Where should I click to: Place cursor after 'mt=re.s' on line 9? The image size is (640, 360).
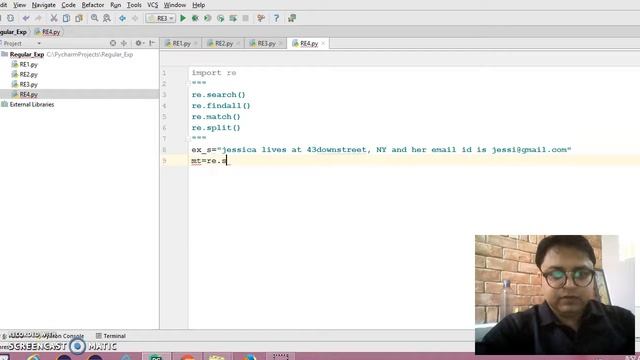pos(227,161)
